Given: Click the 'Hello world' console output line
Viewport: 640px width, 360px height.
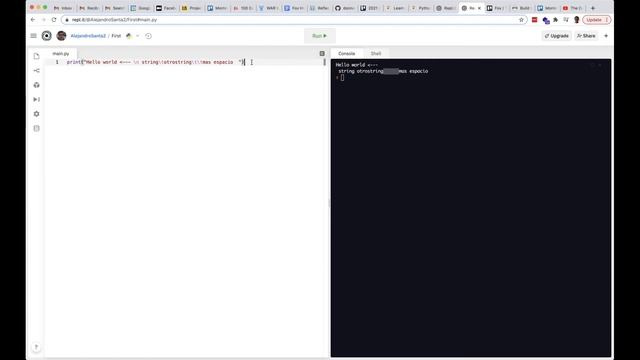Looking at the screenshot, I should pyautogui.click(x=357, y=65).
